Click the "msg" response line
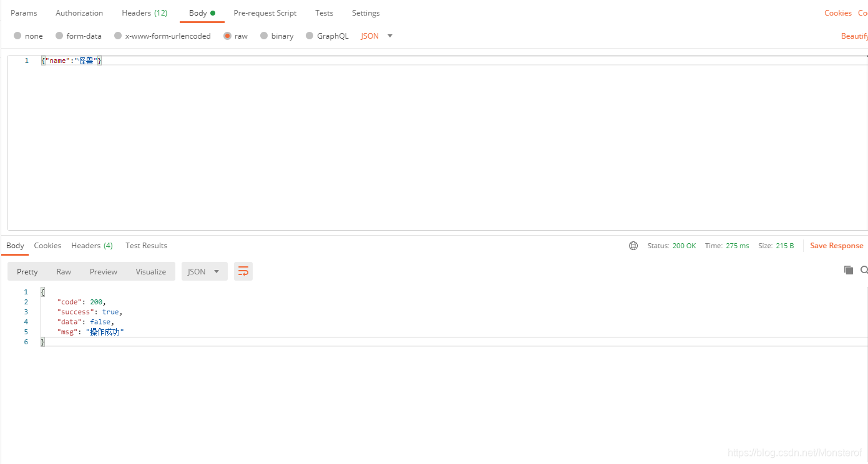This screenshot has height=464, width=868. (x=90, y=332)
